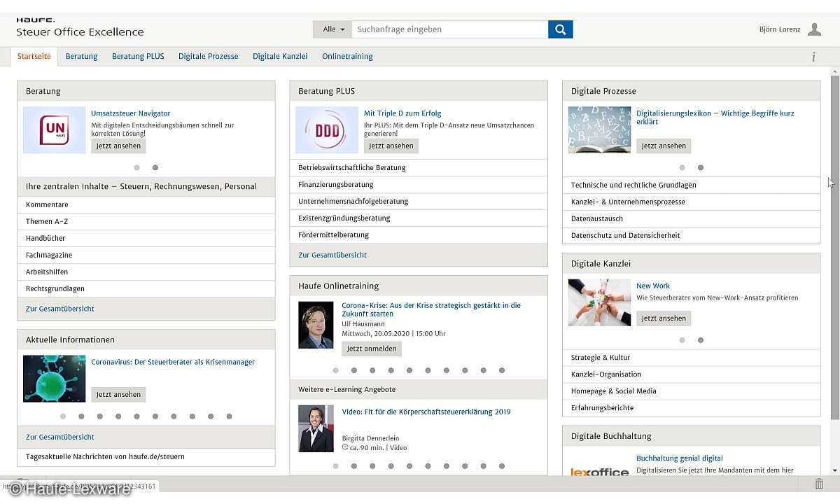Screen dimensions: 840x504
Task: Open 'Handbücher' list entry
Action: point(146,239)
